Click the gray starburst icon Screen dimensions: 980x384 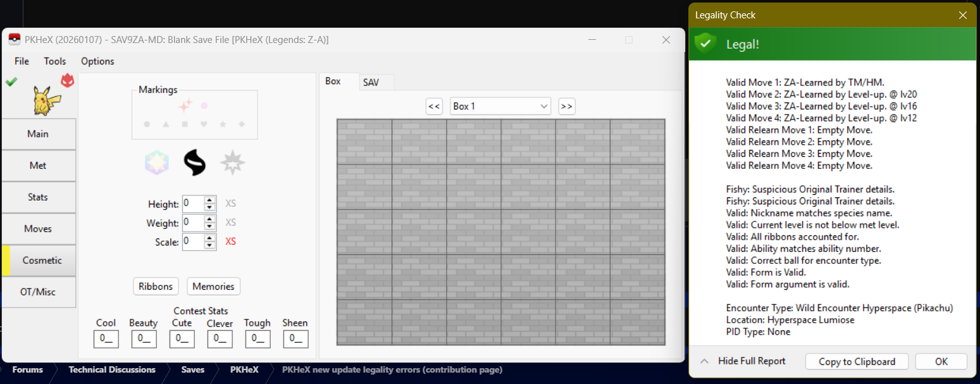coord(232,163)
